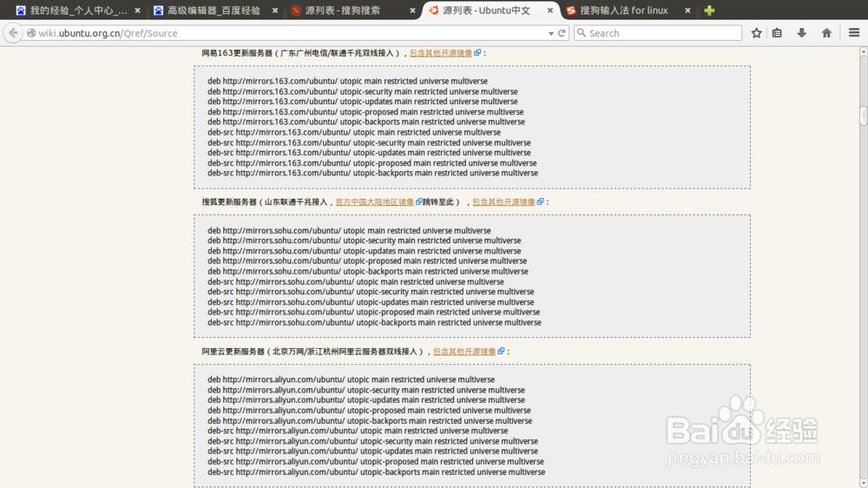Click line deb-src mirrors.sohu.com utopic-backports
Screen dimensions: 868x488
374,322
